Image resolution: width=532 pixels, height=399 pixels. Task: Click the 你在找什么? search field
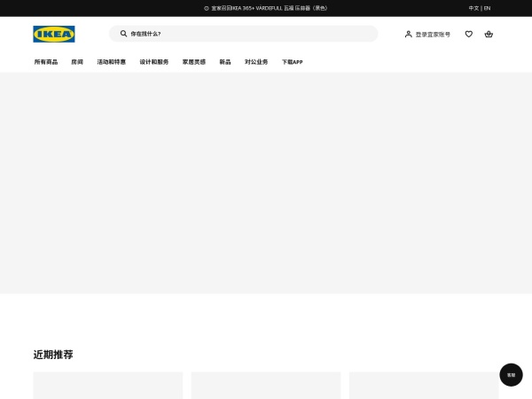(248, 34)
